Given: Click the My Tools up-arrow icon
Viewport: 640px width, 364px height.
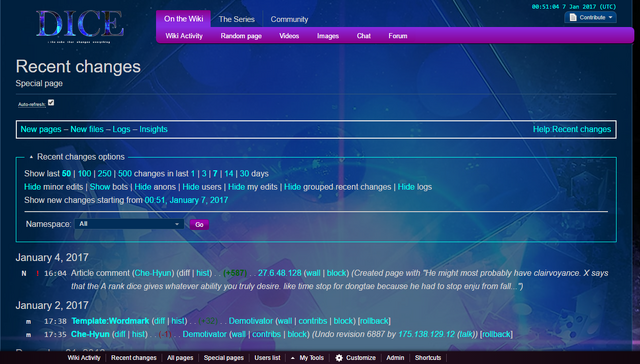Looking at the screenshot, I should (x=292, y=358).
